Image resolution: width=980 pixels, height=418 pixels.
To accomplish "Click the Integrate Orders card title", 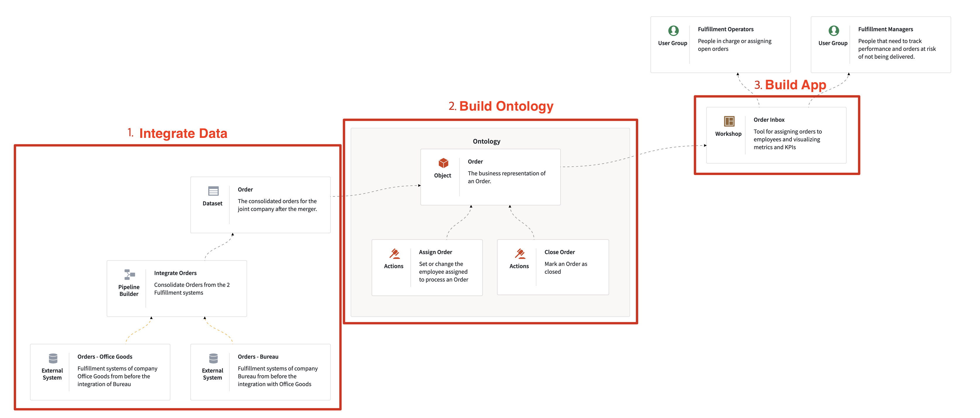I will (175, 273).
